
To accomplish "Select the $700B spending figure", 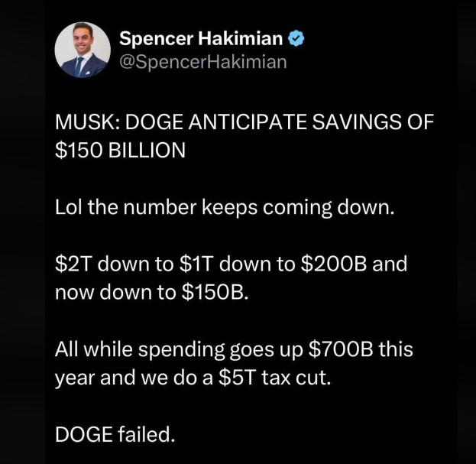I will tap(341, 349).
